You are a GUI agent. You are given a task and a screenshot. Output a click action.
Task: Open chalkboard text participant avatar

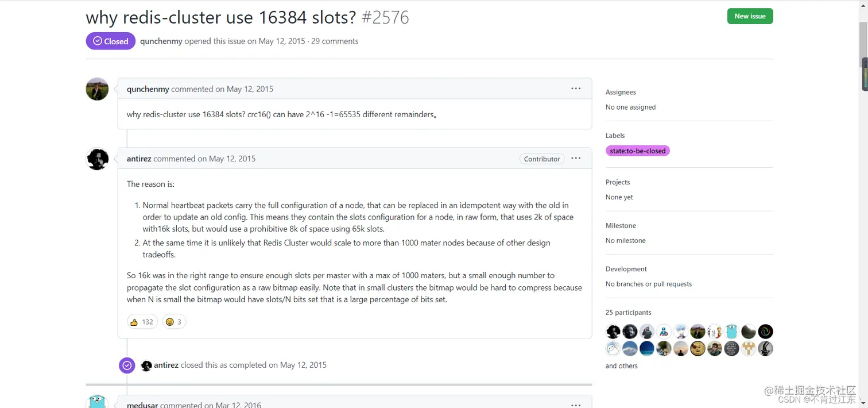pos(731,348)
